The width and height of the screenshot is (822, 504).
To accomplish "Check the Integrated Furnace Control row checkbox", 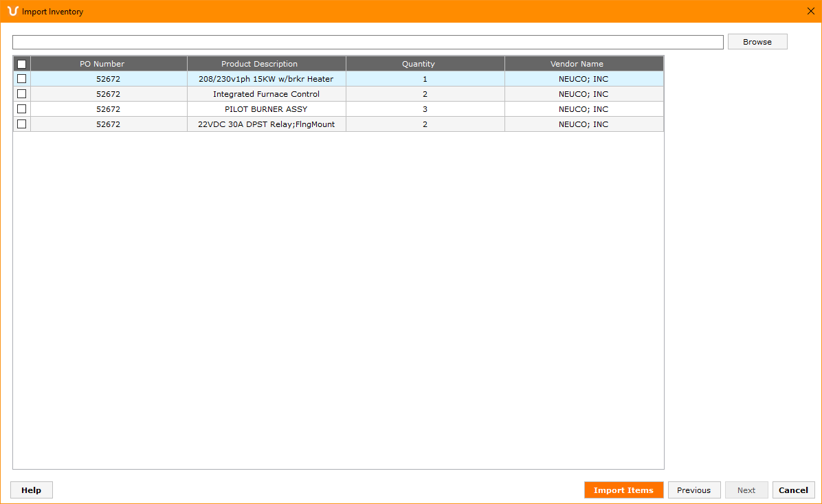I will click(22, 94).
